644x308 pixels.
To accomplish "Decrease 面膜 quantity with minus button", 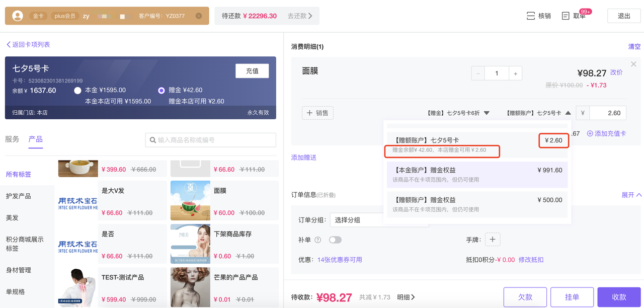I will coord(478,73).
